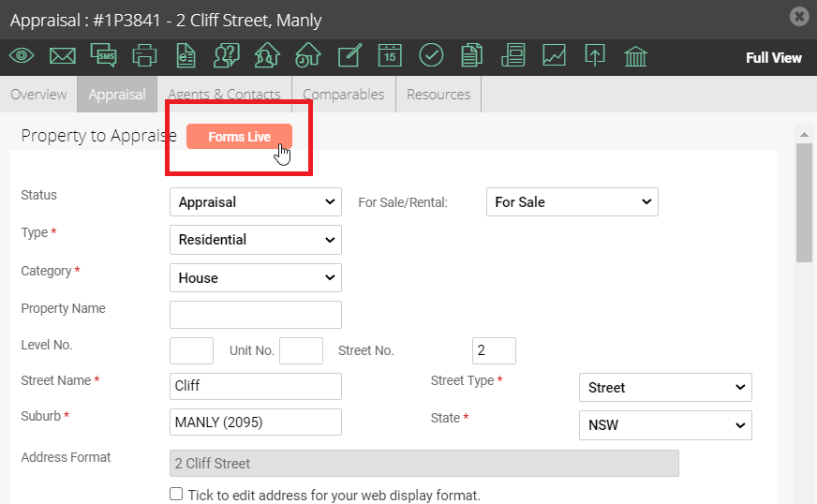Switch to the Comparables tab

click(343, 95)
